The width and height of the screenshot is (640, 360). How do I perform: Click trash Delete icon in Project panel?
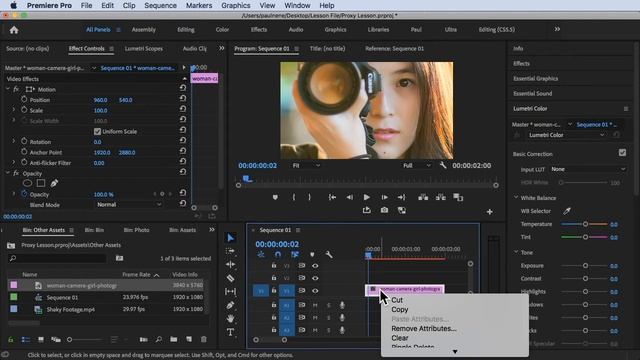tap(204, 339)
